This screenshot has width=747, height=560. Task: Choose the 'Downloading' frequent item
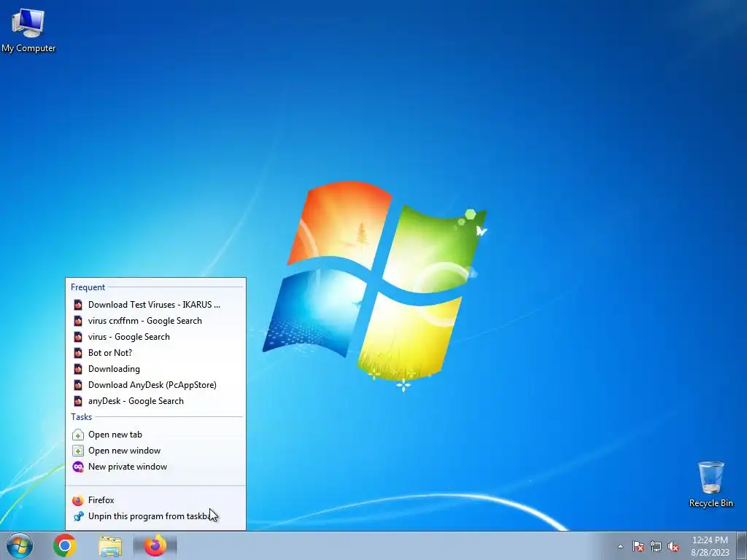(x=156, y=369)
